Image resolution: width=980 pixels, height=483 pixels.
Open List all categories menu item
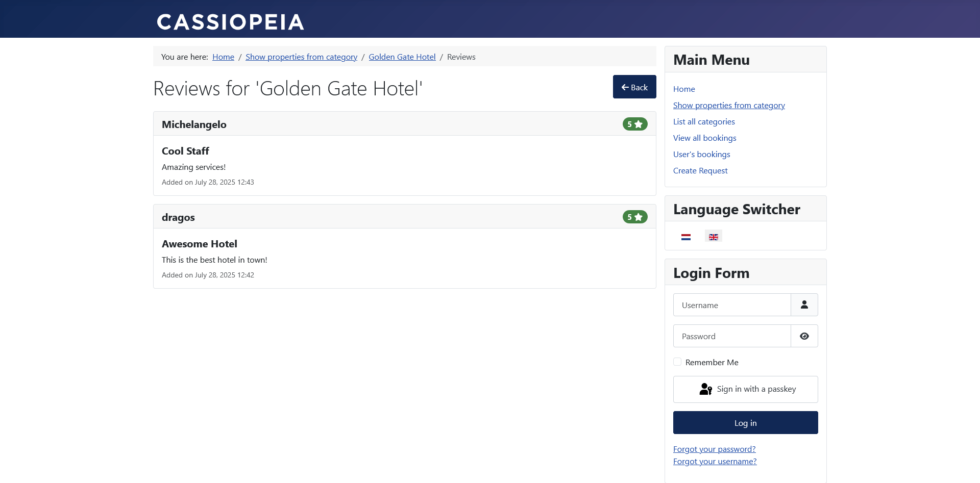(x=704, y=121)
